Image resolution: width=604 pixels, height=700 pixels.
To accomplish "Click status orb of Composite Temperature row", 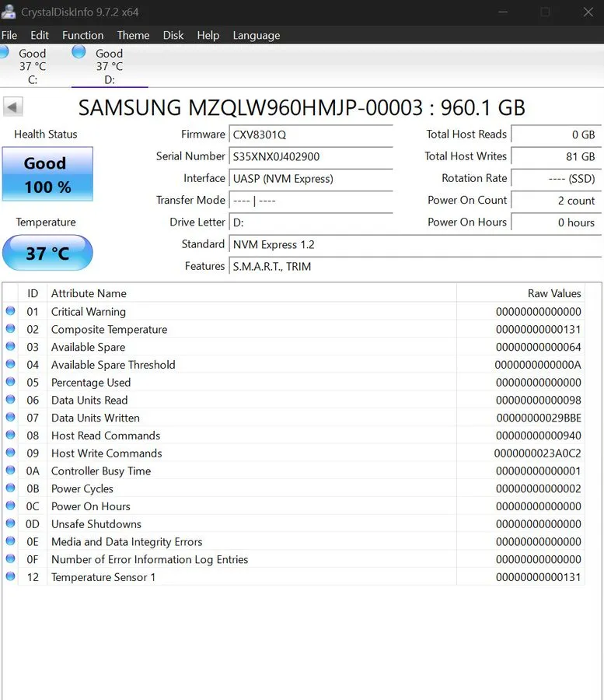I will [11, 328].
